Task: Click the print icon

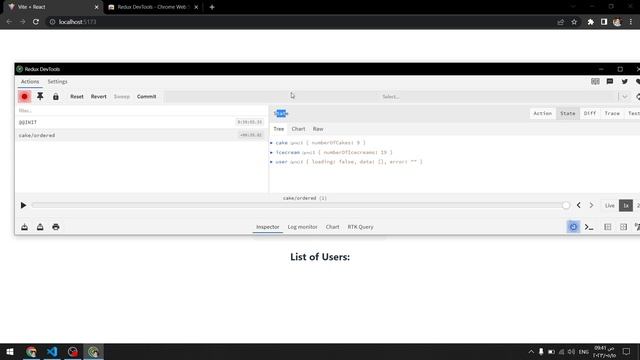Action: tap(56, 227)
